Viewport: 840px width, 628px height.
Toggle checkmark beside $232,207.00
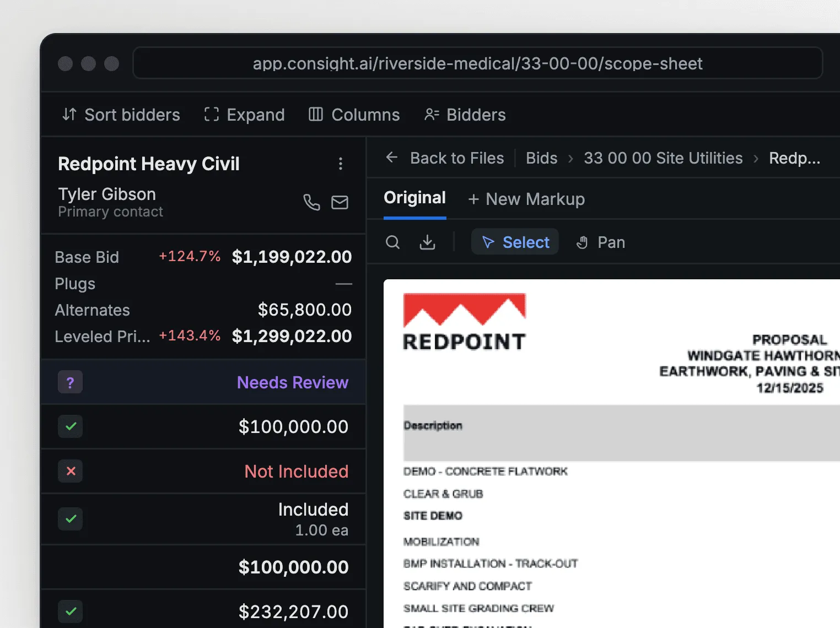[x=71, y=611]
